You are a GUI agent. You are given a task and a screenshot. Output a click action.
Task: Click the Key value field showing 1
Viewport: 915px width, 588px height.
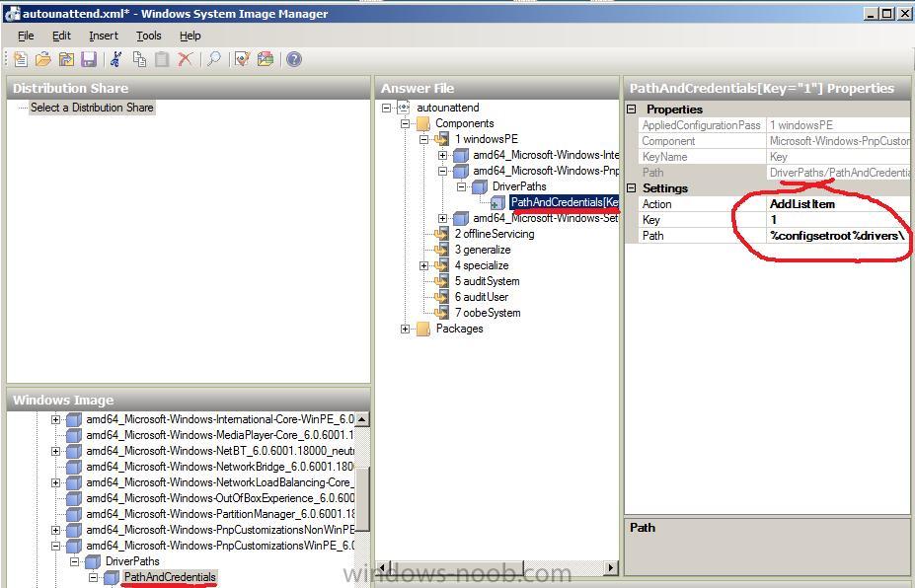click(837, 220)
